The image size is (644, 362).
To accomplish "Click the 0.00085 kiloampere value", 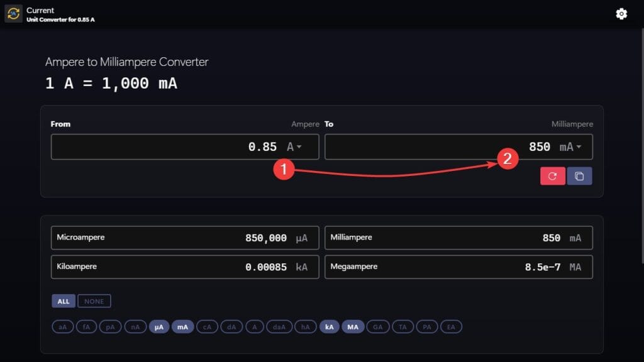I will 266,267.
